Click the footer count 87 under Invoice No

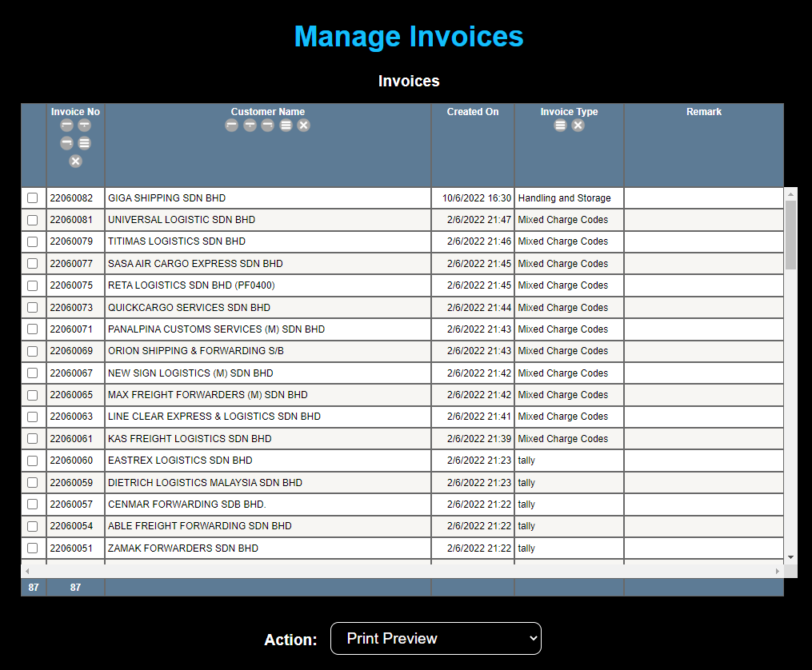click(x=76, y=588)
